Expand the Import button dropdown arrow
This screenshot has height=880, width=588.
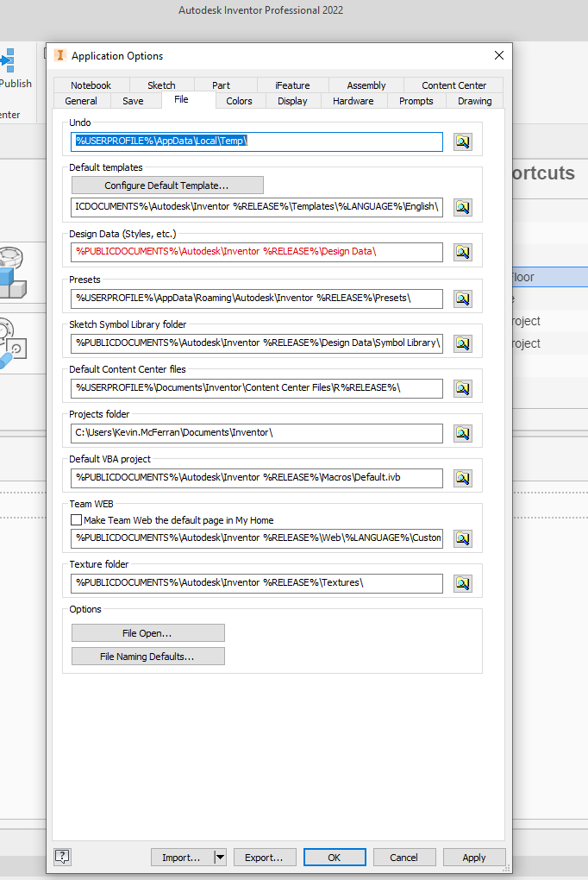point(220,857)
